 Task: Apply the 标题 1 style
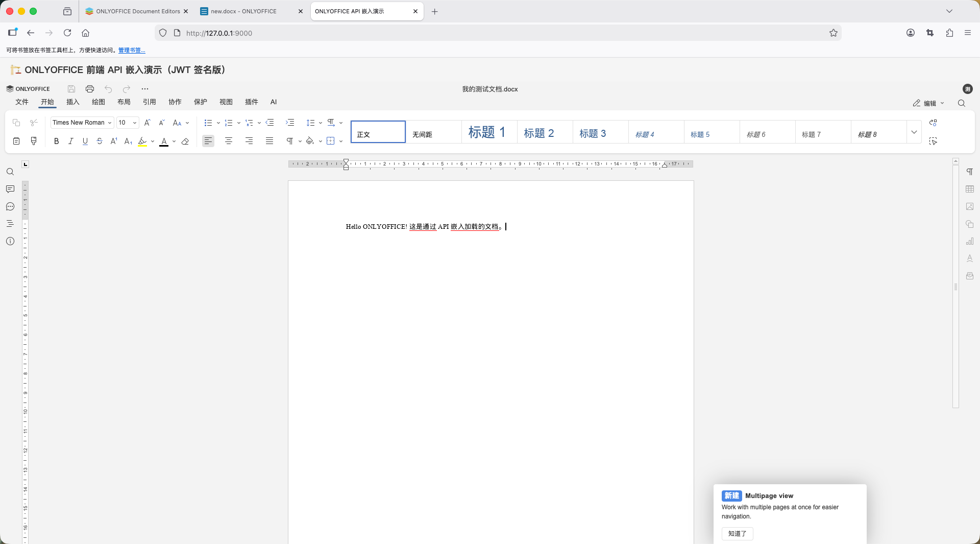coord(489,132)
